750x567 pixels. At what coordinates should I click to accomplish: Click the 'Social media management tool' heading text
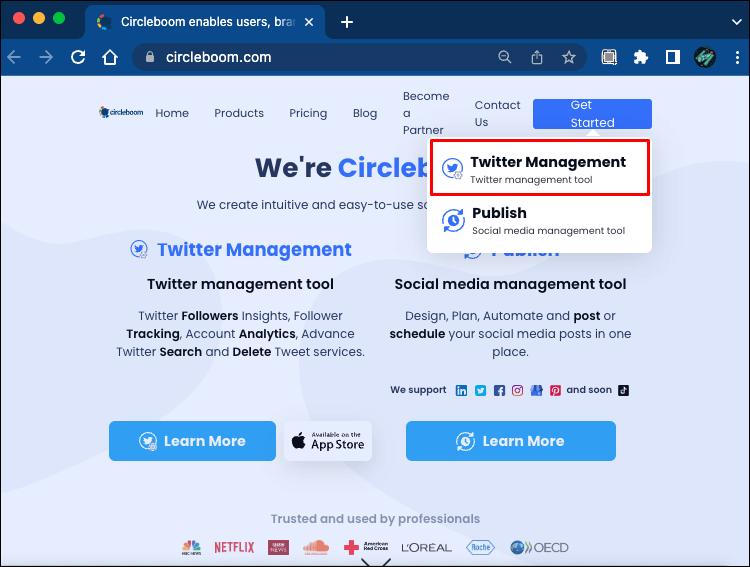pyautogui.click(x=510, y=284)
